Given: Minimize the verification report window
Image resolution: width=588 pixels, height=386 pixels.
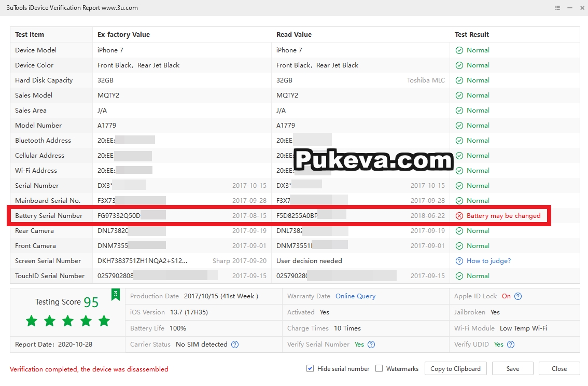Looking at the screenshot, I should point(570,8).
